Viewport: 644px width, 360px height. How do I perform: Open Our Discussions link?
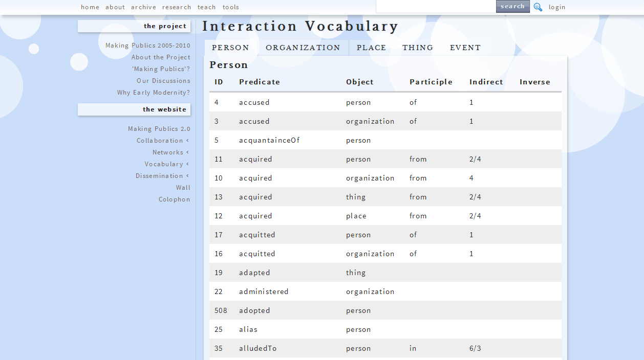click(x=163, y=81)
